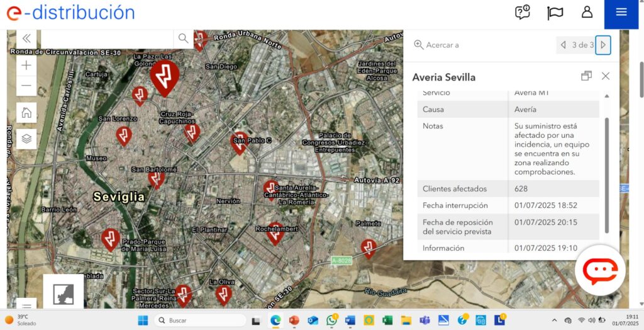
Task: Open Microsoft Teams from taskbar
Action: (x=425, y=320)
